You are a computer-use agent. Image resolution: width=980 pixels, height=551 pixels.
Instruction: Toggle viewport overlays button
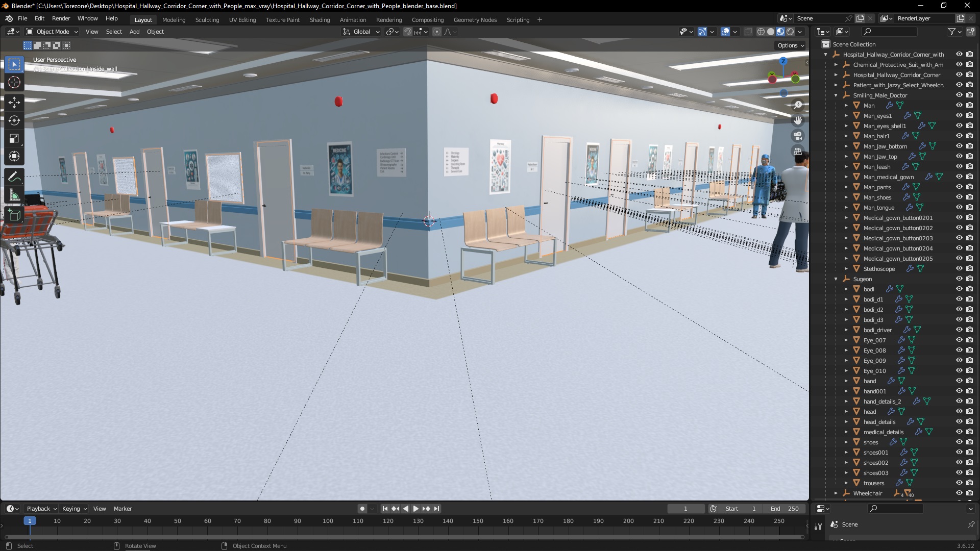pyautogui.click(x=725, y=32)
